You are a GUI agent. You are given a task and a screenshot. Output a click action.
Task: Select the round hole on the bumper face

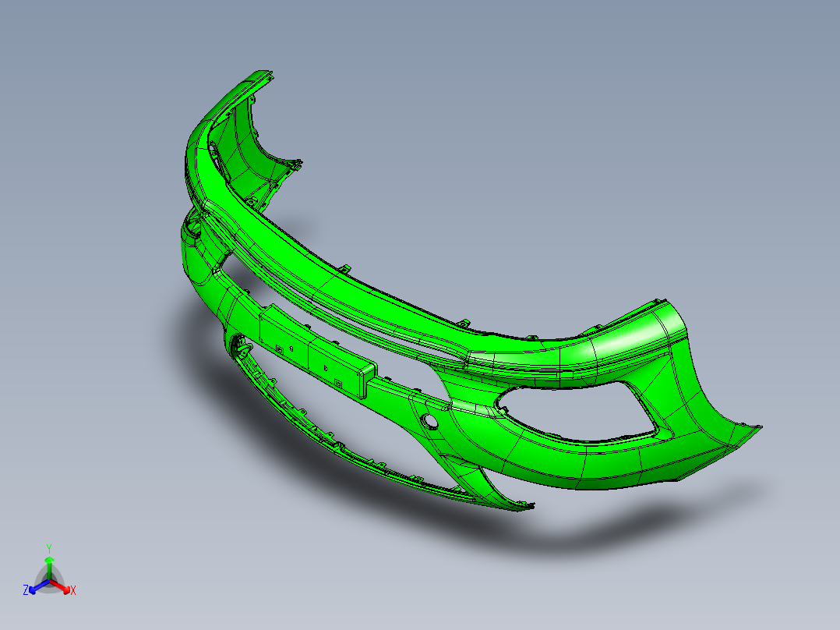pos(430,422)
